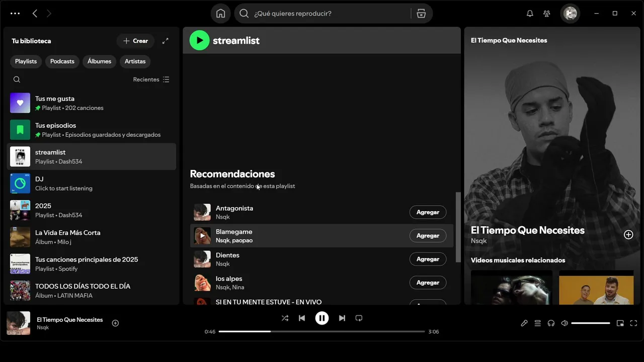Viewport: 644px width, 362px height.
Task: Open the miniplayer
Action: click(620, 323)
